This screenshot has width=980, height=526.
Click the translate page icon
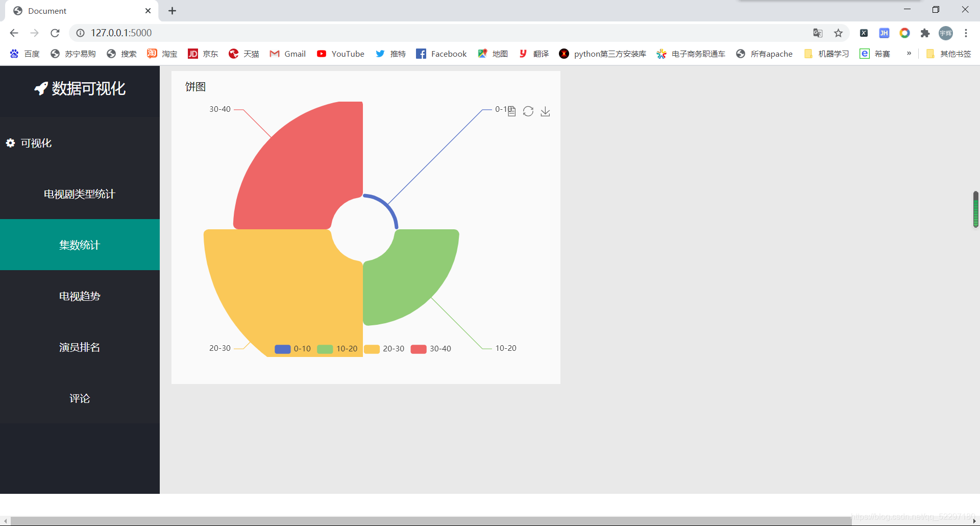(818, 33)
